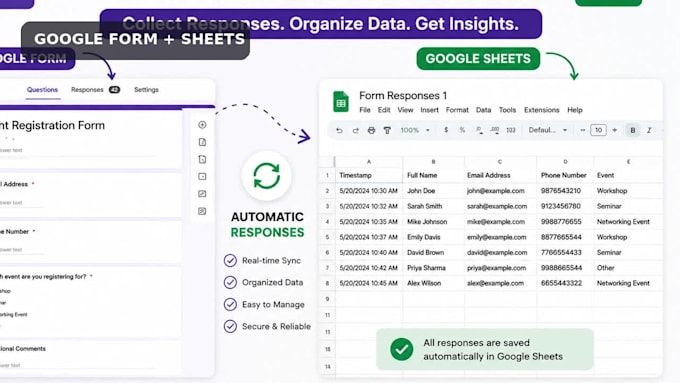The height and width of the screenshot is (383, 680).
Task: Open the Tools menu in Sheets
Action: 507,110
